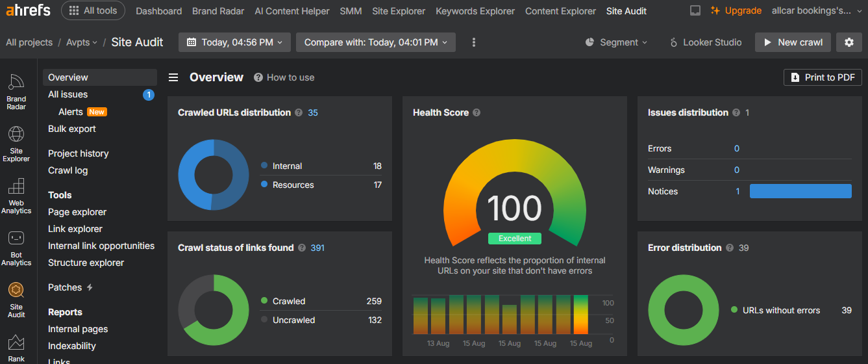Image resolution: width=868 pixels, height=364 pixels.
Task: Open Indexability report
Action: pyautogui.click(x=72, y=346)
